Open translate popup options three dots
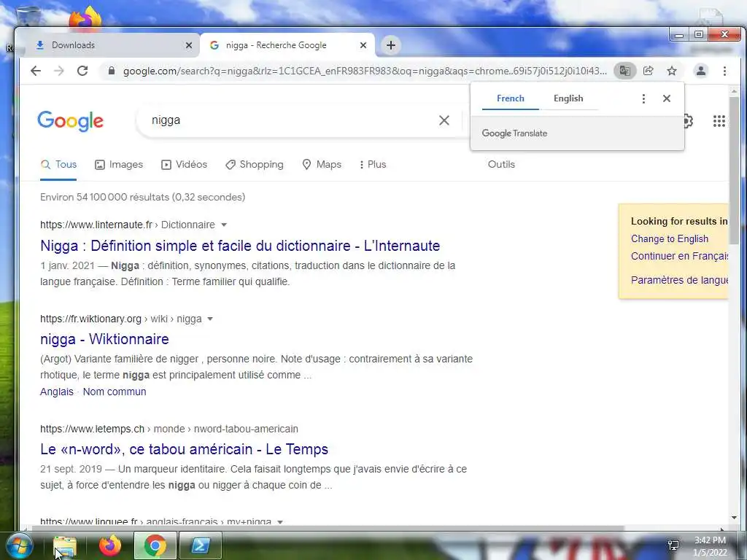Image resolution: width=747 pixels, height=560 pixels. [643, 98]
